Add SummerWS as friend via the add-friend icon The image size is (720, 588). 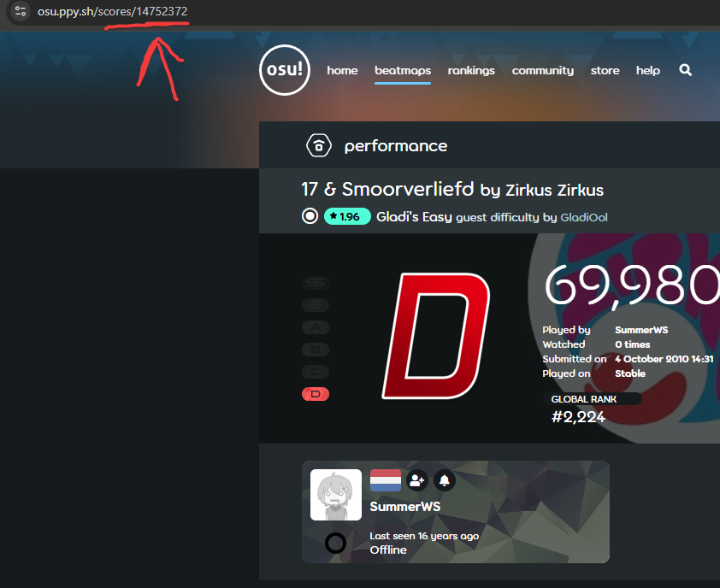(417, 480)
